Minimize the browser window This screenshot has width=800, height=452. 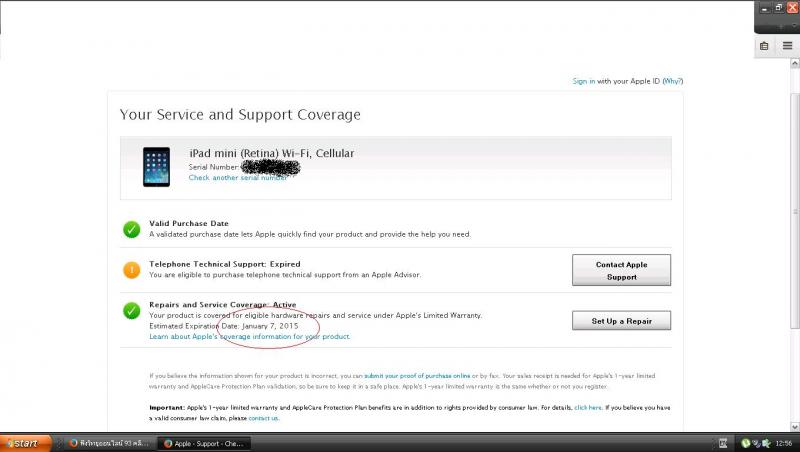[x=764, y=8]
